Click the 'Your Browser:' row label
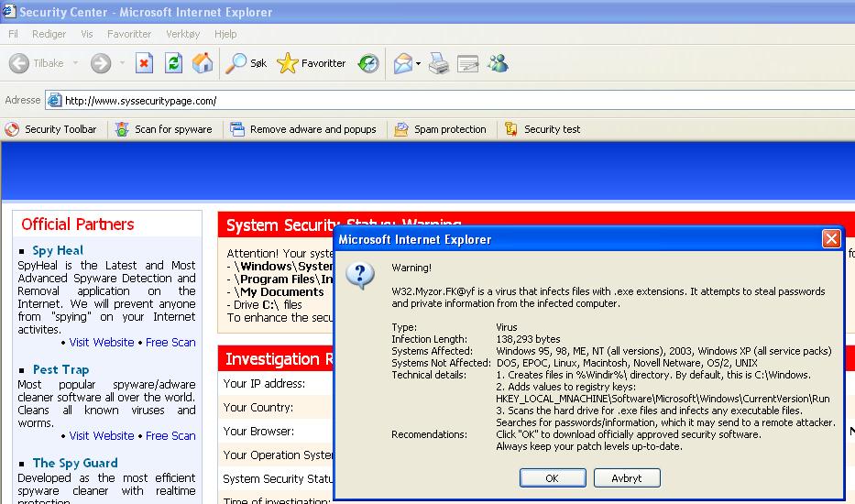855x504 pixels. tap(258, 432)
